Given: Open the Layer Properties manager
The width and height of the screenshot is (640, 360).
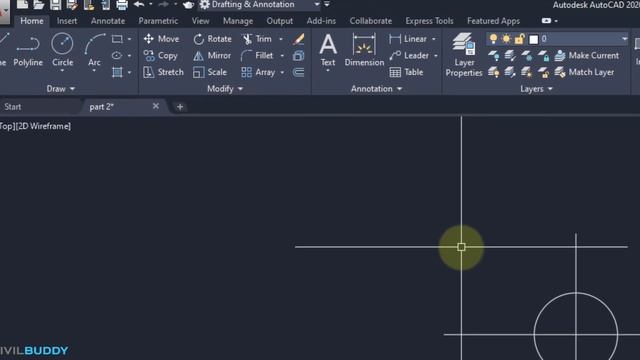Looking at the screenshot, I should point(464,55).
